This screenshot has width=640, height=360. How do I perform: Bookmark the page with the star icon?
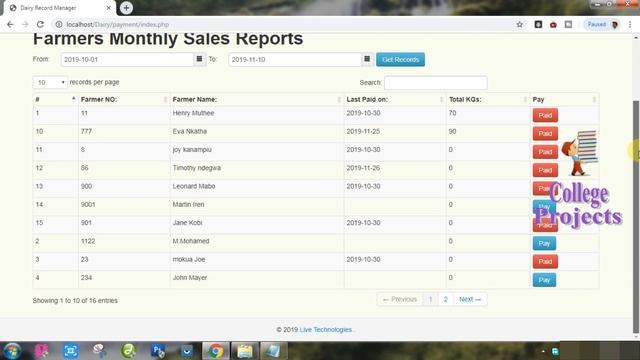tap(519, 24)
